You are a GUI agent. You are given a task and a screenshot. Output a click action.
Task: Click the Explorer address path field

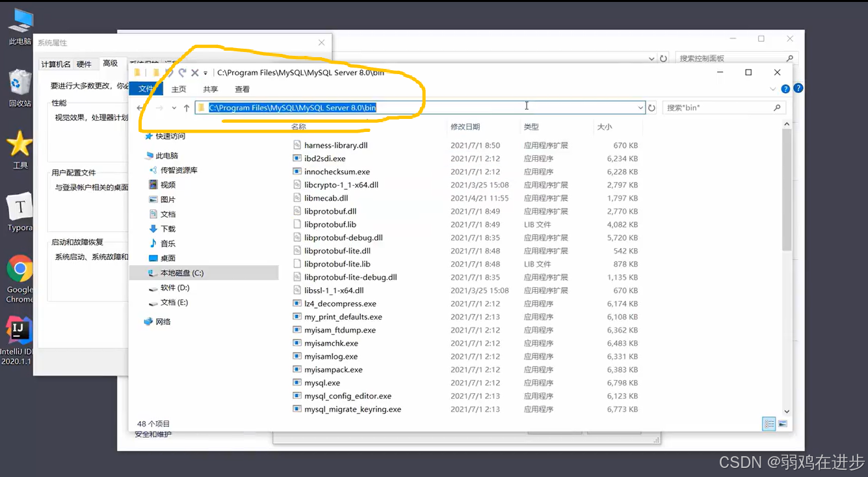click(420, 108)
